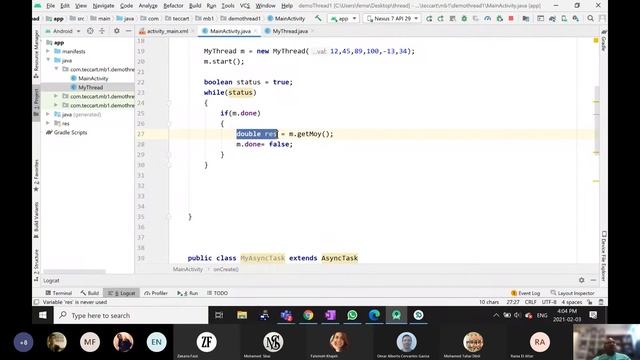
Task: Click the Collapse All icon in Project panel
Action: tap(102, 31)
